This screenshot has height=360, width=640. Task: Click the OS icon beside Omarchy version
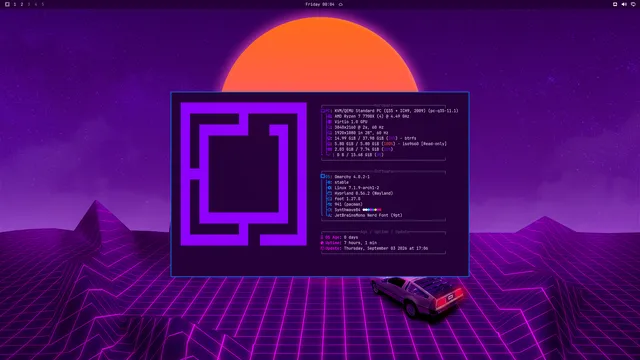[323, 176]
